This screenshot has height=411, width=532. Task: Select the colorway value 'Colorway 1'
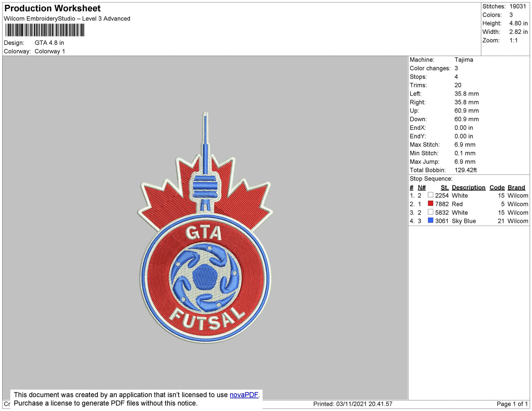point(50,52)
